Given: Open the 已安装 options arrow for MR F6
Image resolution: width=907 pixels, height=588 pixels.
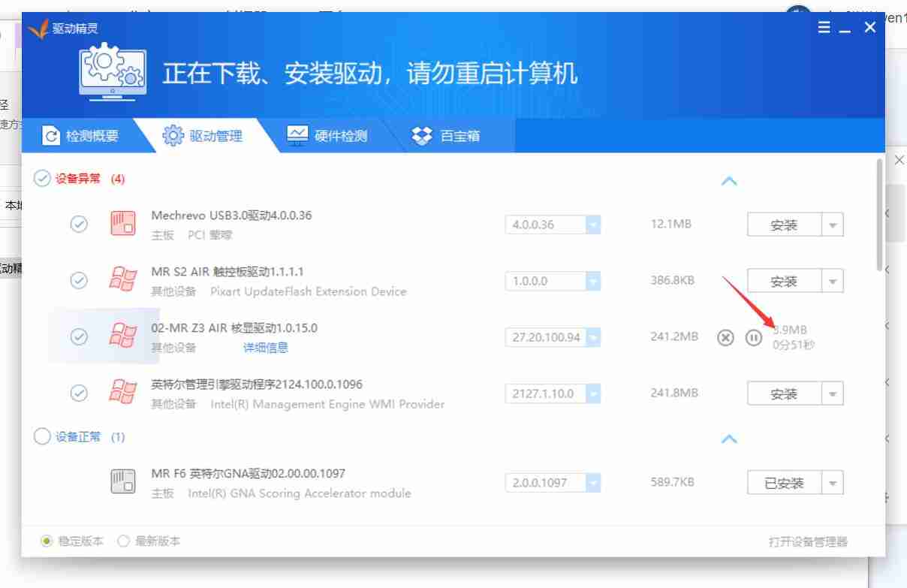Looking at the screenshot, I should pyautogui.click(x=832, y=484).
